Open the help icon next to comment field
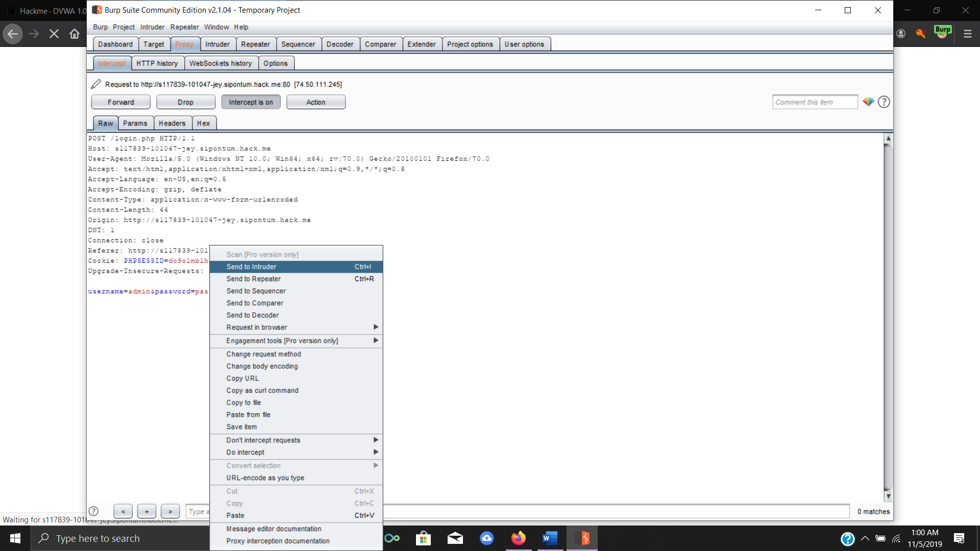The height and width of the screenshot is (551, 980). [x=884, y=102]
